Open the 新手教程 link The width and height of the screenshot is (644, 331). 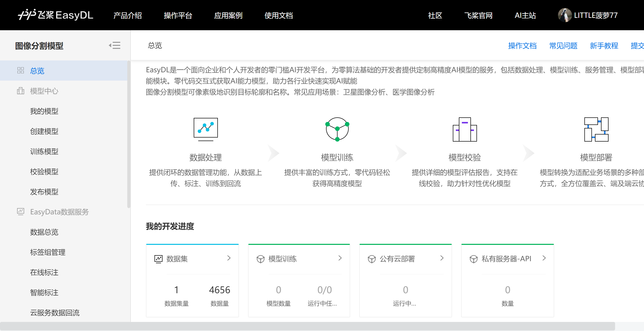(604, 46)
